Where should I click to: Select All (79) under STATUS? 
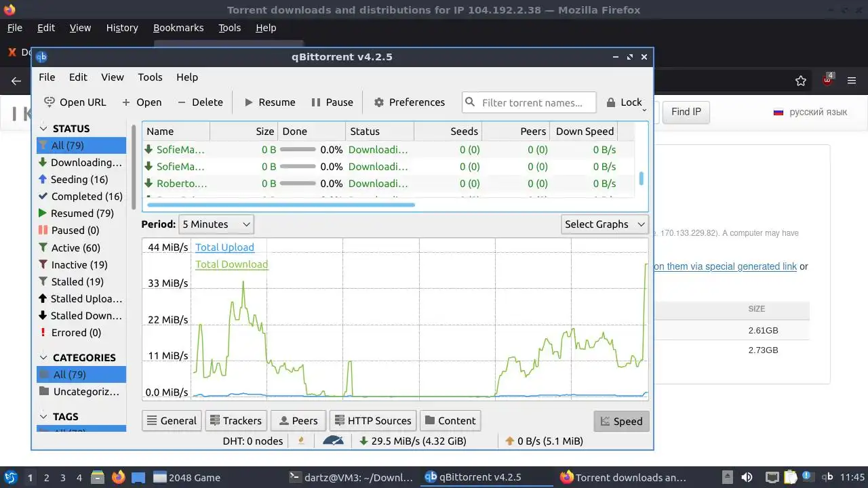[x=81, y=145]
